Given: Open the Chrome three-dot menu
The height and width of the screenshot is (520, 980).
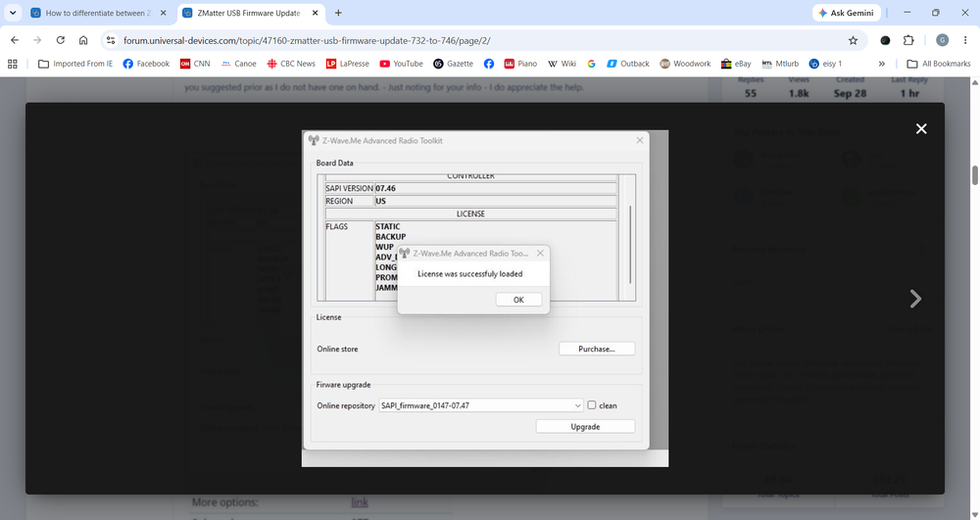Looking at the screenshot, I should [x=965, y=40].
